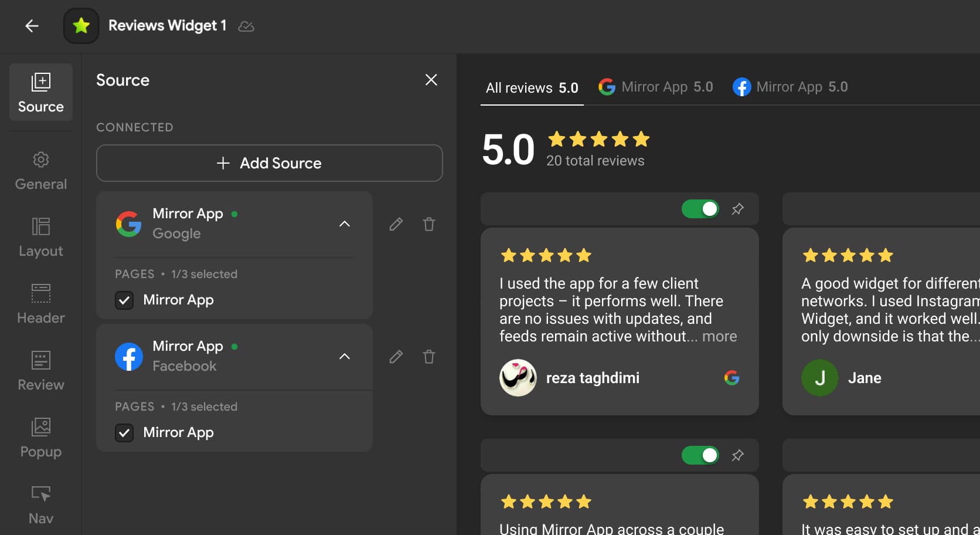Click the CONNECTED section label
The width and height of the screenshot is (980, 535).
(x=135, y=127)
